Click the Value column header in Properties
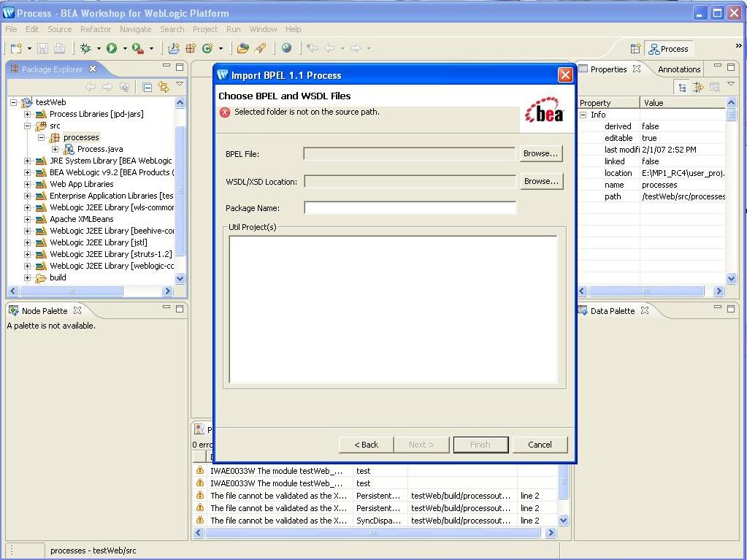This screenshot has width=747, height=560. [x=682, y=103]
